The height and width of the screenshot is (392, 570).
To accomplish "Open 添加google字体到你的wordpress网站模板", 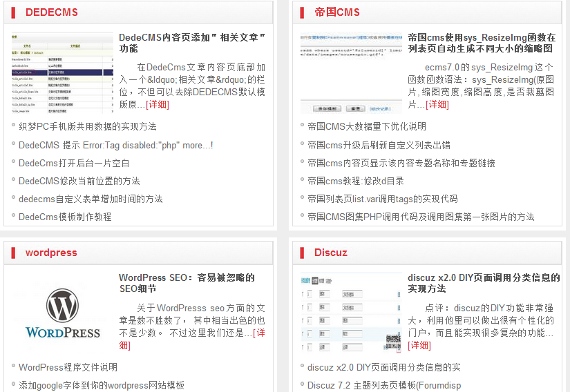I will pos(102,385).
